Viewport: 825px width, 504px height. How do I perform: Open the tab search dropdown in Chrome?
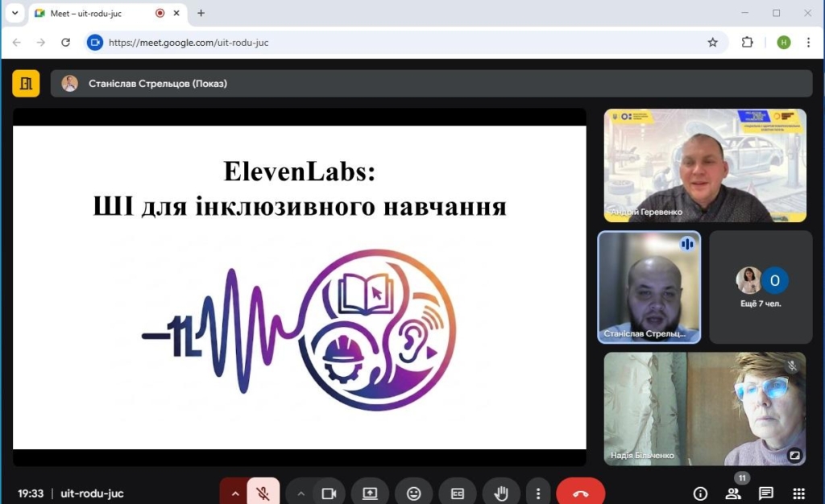(x=15, y=13)
